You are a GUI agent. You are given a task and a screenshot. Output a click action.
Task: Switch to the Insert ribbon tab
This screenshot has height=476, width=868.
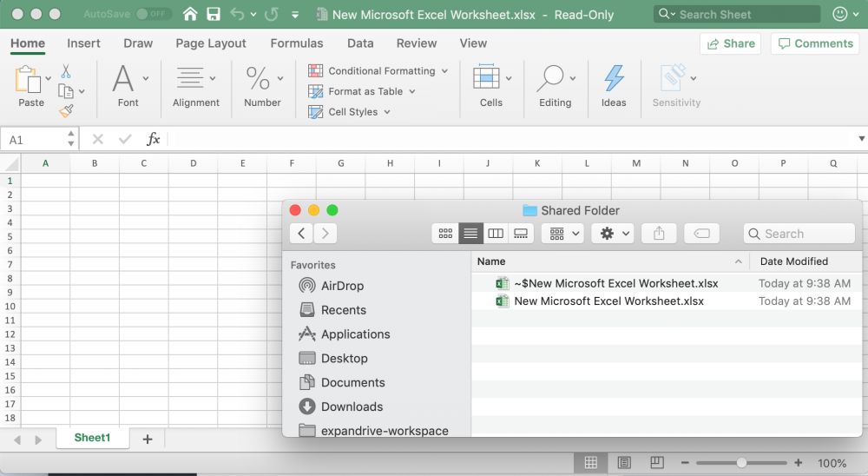coord(83,43)
